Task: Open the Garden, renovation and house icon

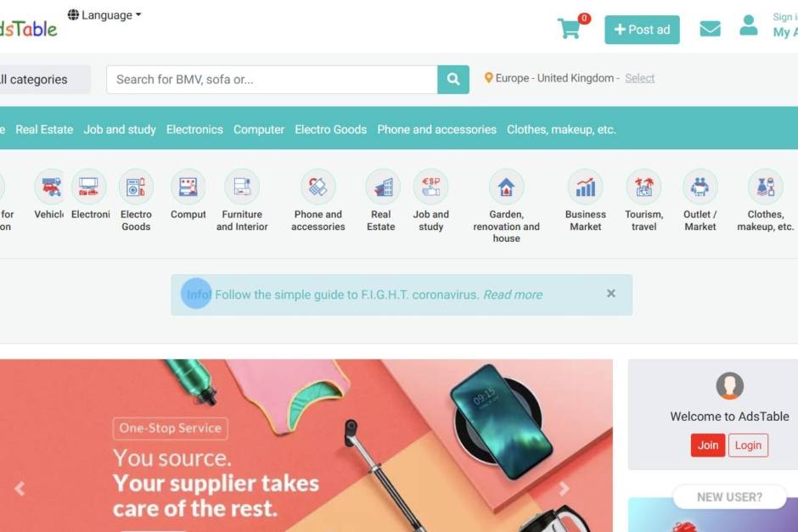Action: pyautogui.click(x=506, y=187)
